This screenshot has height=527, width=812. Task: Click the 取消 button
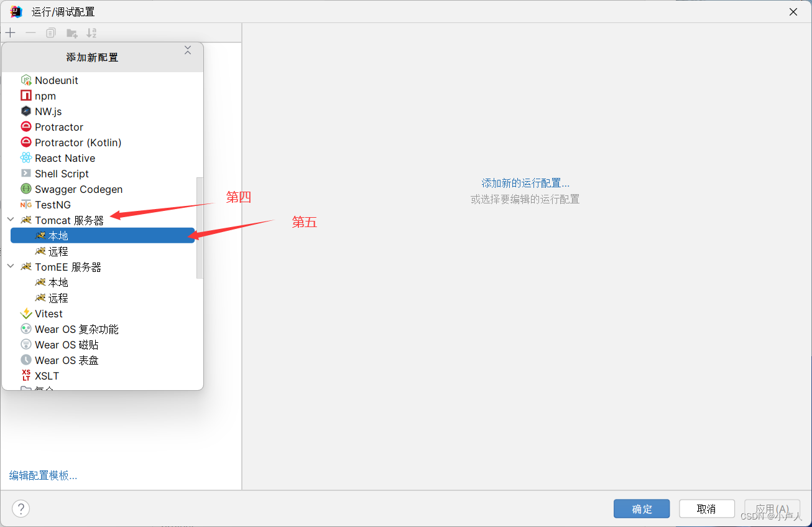707,509
